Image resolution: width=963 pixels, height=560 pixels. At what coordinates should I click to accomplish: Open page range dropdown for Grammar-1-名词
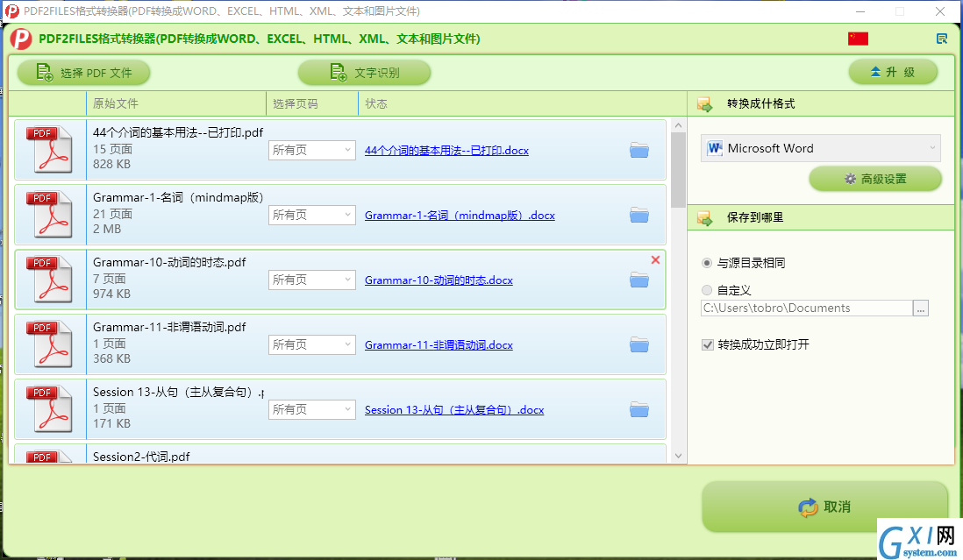coord(312,216)
